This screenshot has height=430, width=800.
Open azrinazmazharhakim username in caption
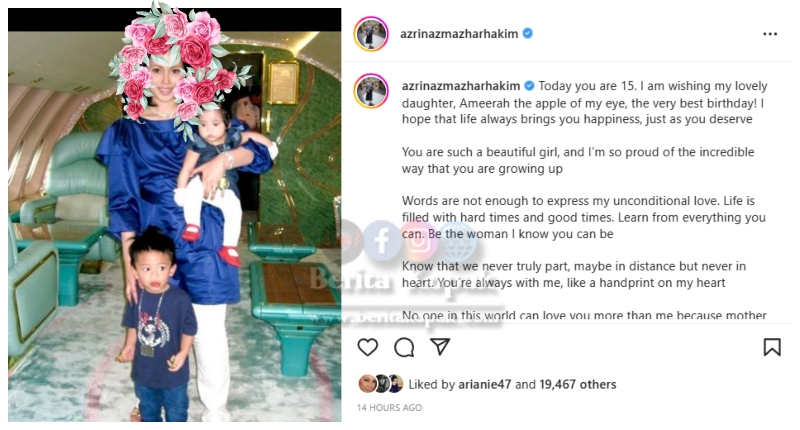[x=461, y=86]
